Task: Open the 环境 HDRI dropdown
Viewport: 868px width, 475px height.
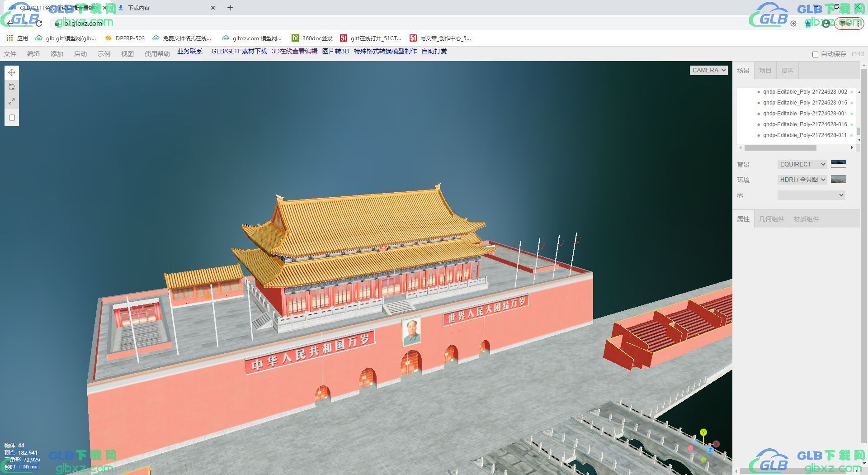Action: (x=802, y=180)
